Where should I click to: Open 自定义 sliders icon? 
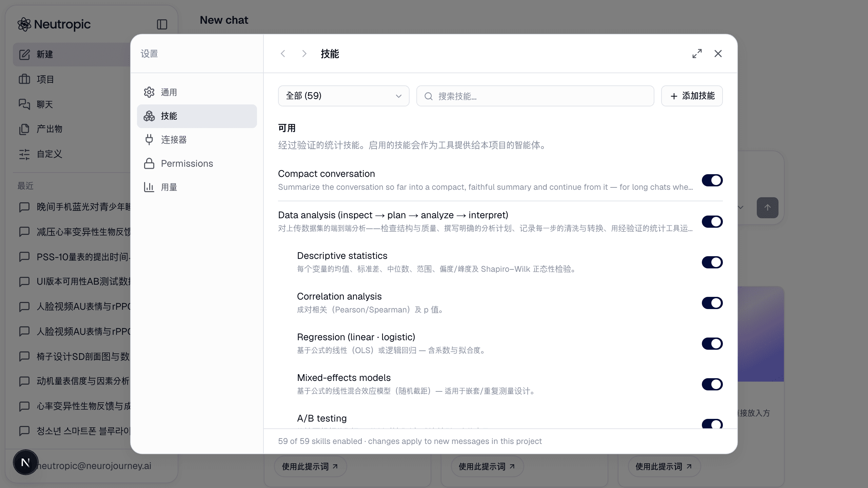coord(24,154)
